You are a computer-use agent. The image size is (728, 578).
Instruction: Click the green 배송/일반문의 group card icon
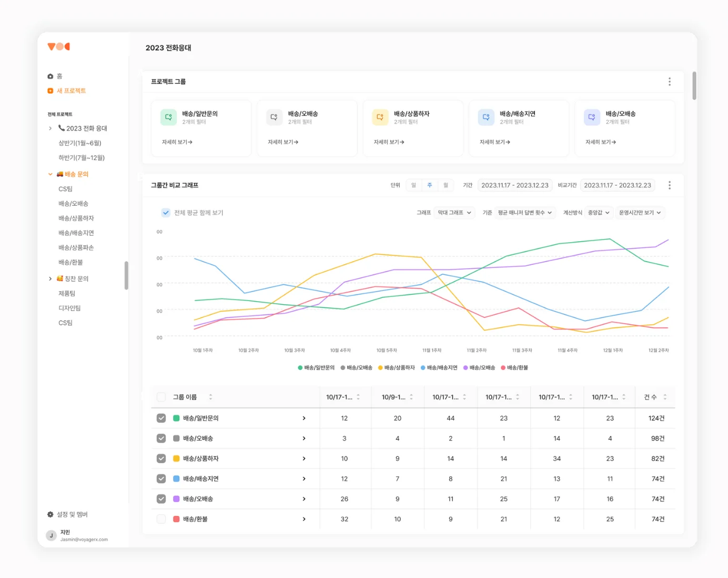coord(168,117)
